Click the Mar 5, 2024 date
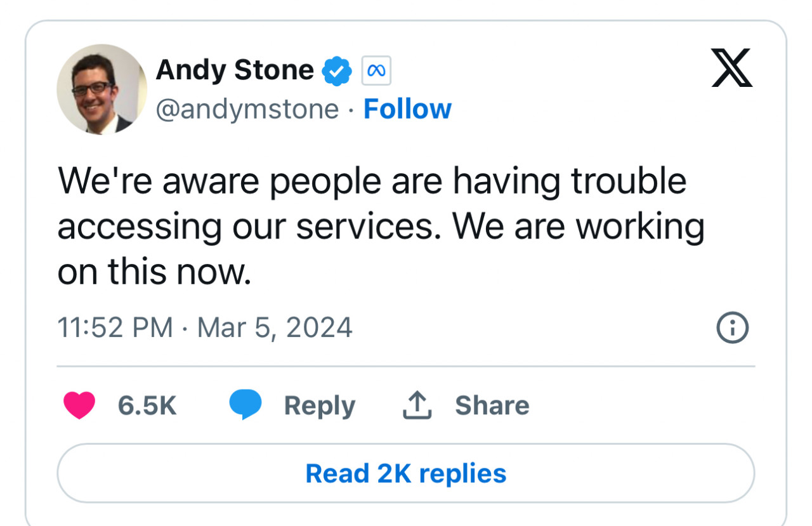This screenshot has width=812, height=526. pyautogui.click(x=275, y=327)
